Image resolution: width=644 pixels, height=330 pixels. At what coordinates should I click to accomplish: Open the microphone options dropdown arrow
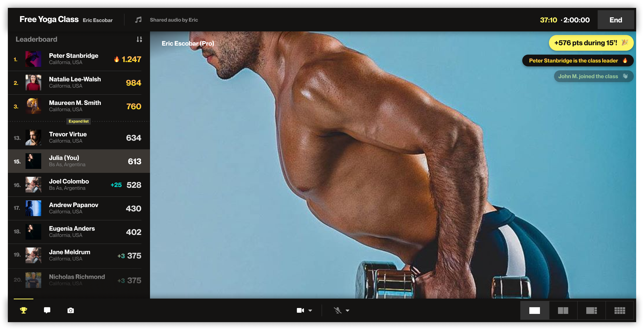point(348,311)
